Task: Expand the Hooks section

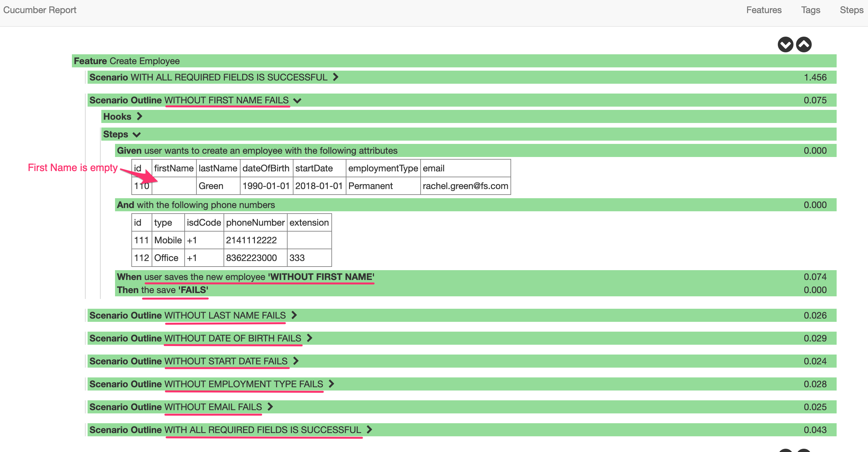Action: (139, 116)
